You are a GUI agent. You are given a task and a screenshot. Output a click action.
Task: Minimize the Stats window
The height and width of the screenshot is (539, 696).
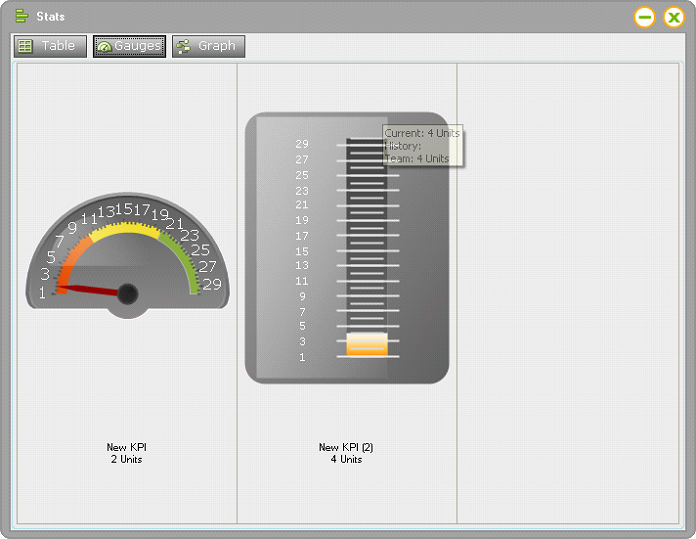(x=645, y=17)
